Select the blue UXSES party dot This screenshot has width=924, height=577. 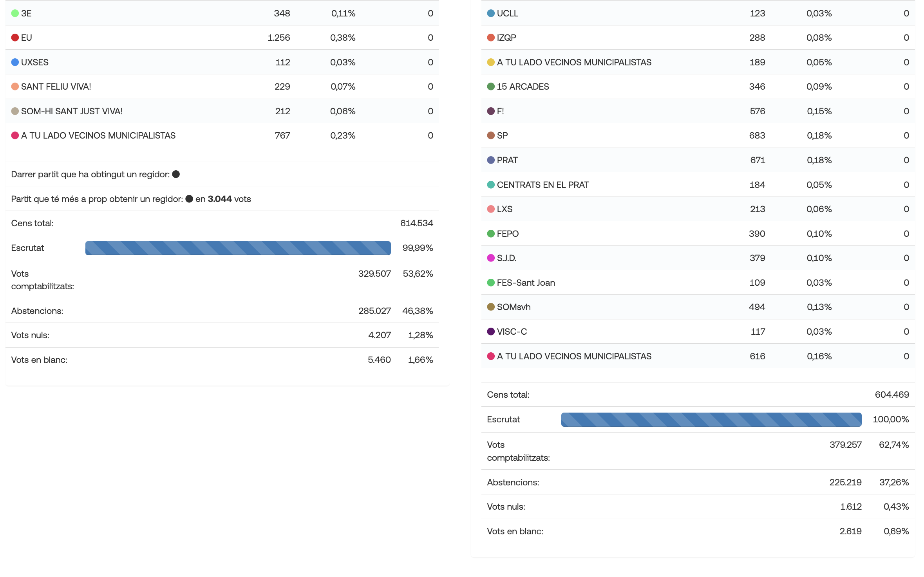(x=15, y=62)
